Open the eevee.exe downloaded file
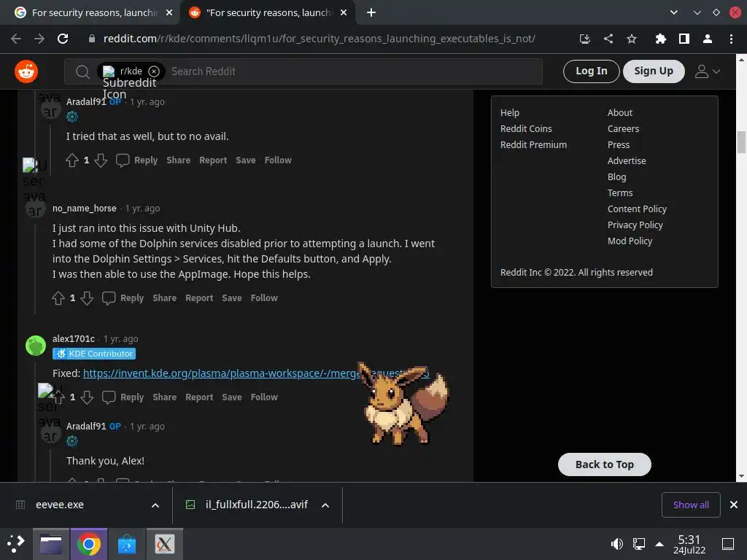This screenshot has width=747, height=560. tap(60, 505)
